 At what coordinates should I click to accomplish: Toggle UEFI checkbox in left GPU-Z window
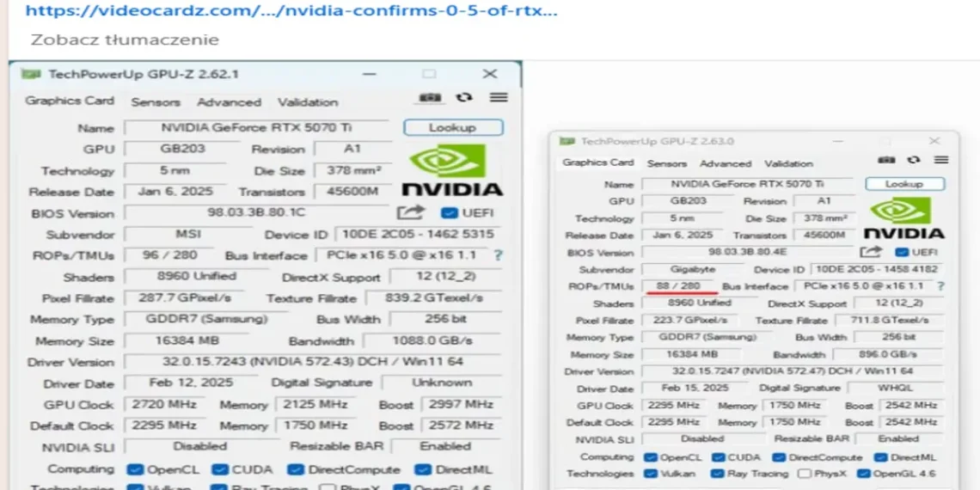[449, 213]
